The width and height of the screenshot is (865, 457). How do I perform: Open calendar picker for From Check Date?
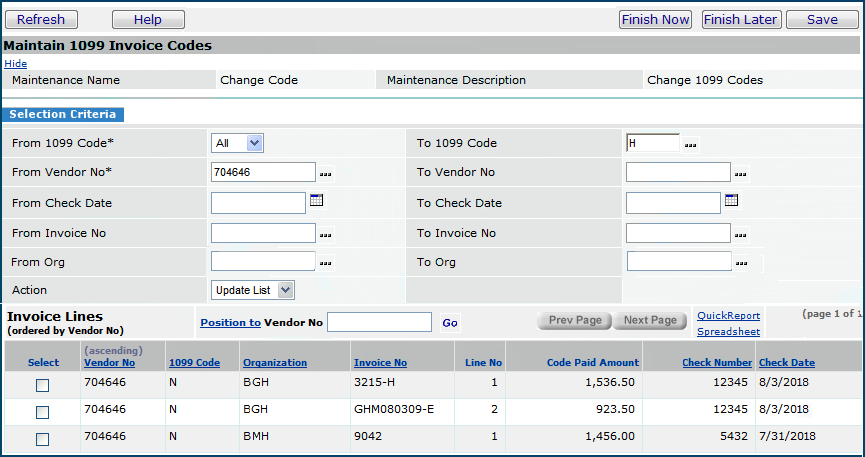pyautogui.click(x=316, y=200)
